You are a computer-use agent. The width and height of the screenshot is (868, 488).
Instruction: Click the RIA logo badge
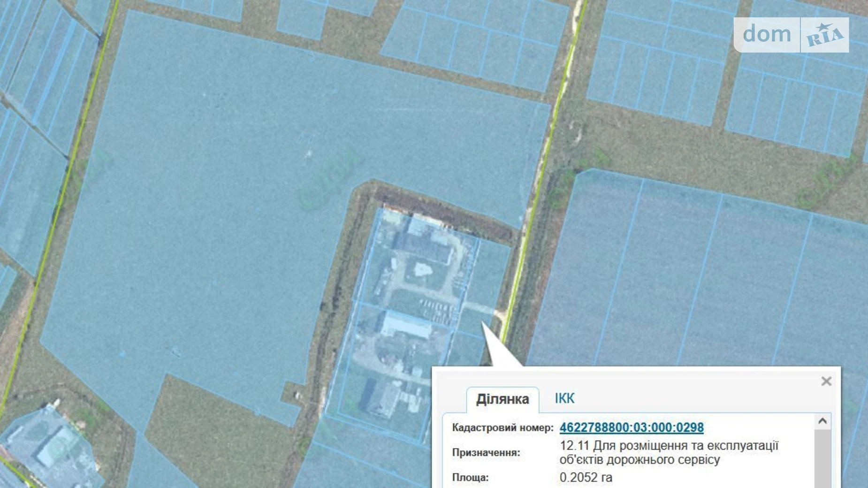[824, 35]
